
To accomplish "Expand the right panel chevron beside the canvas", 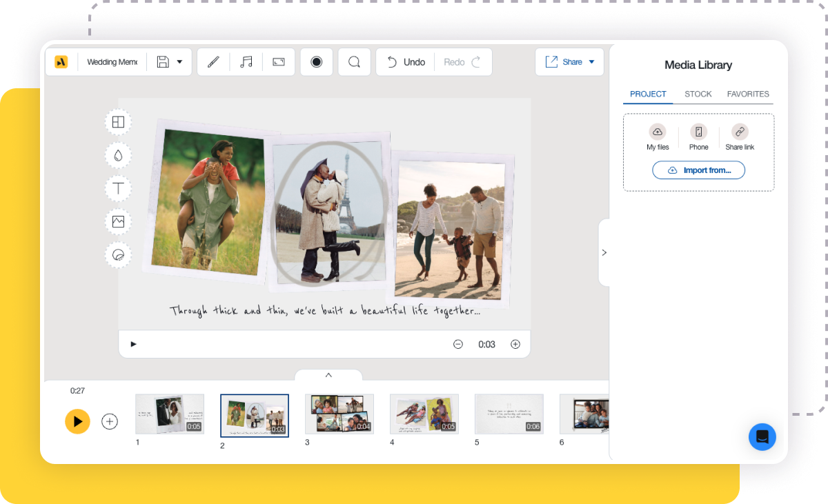I will [604, 252].
